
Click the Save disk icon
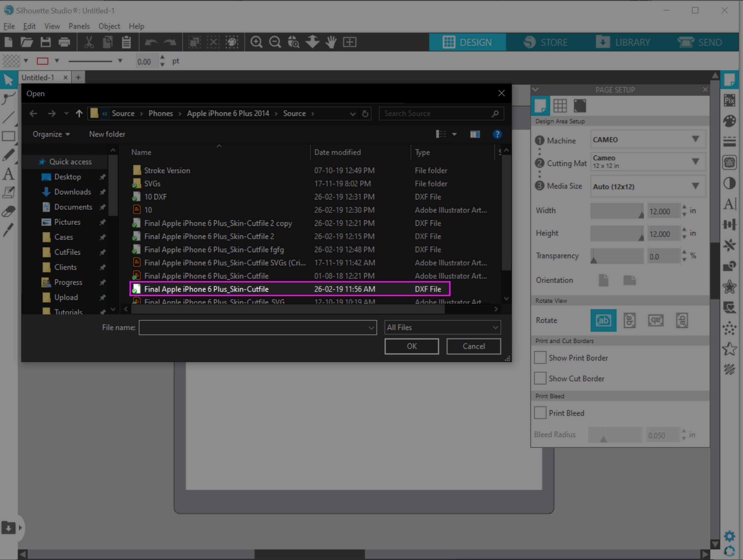tap(45, 42)
